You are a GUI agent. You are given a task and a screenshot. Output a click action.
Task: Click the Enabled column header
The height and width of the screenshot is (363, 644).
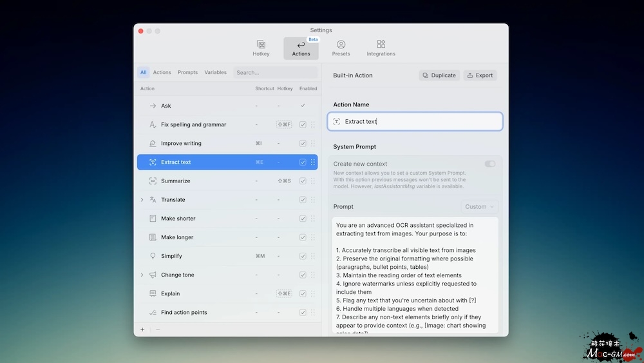coord(308,88)
